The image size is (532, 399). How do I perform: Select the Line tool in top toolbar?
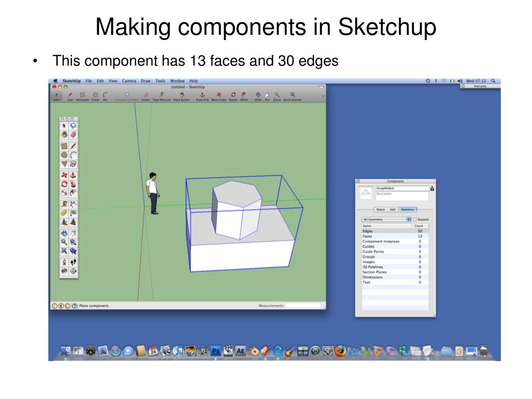pos(70,96)
